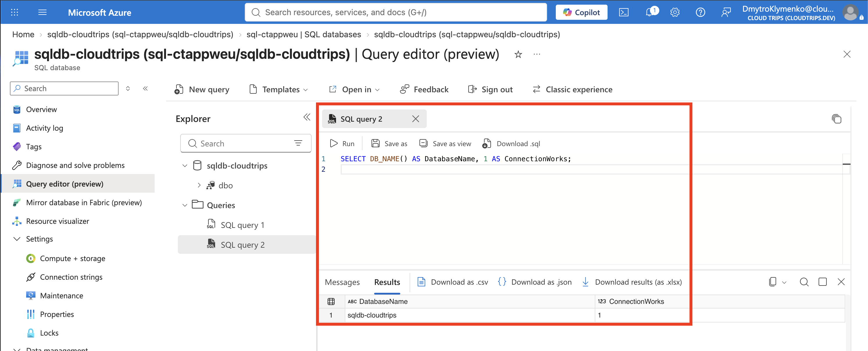Image resolution: width=868 pixels, height=351 pixels.
Task: Open SQL query 1 in Explorer
Action: click(242, 225)
